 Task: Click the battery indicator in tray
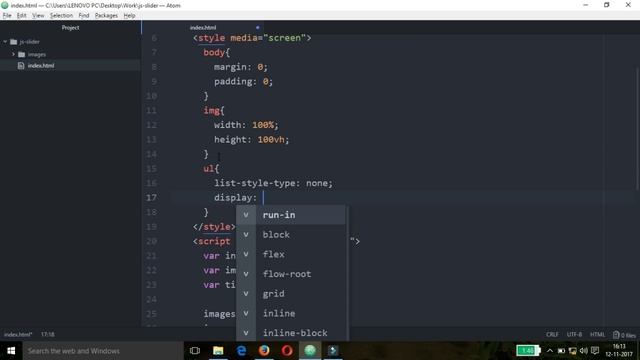pyautogui.click(x=528, y=351)
